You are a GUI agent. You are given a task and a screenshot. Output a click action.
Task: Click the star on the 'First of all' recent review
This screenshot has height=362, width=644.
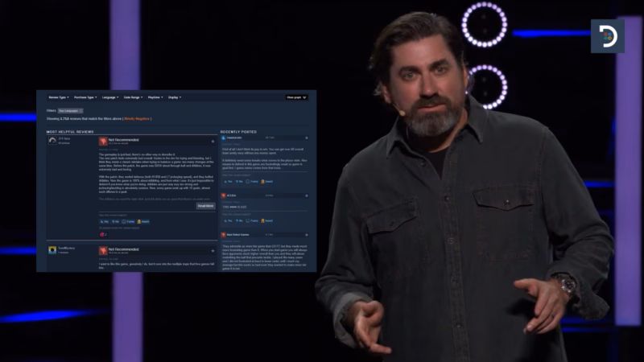(307, 138)
